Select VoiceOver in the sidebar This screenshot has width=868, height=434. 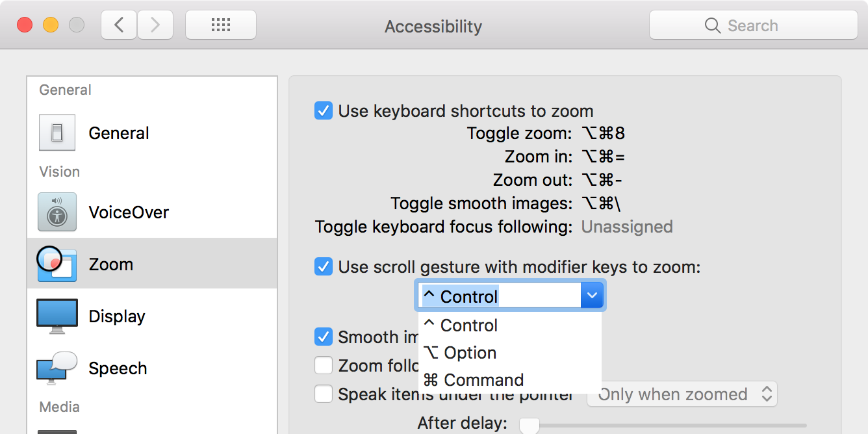[x=57, y=212]
